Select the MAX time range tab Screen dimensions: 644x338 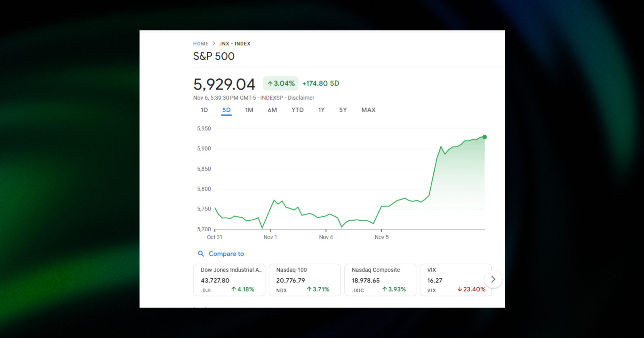tap(368, 110)
